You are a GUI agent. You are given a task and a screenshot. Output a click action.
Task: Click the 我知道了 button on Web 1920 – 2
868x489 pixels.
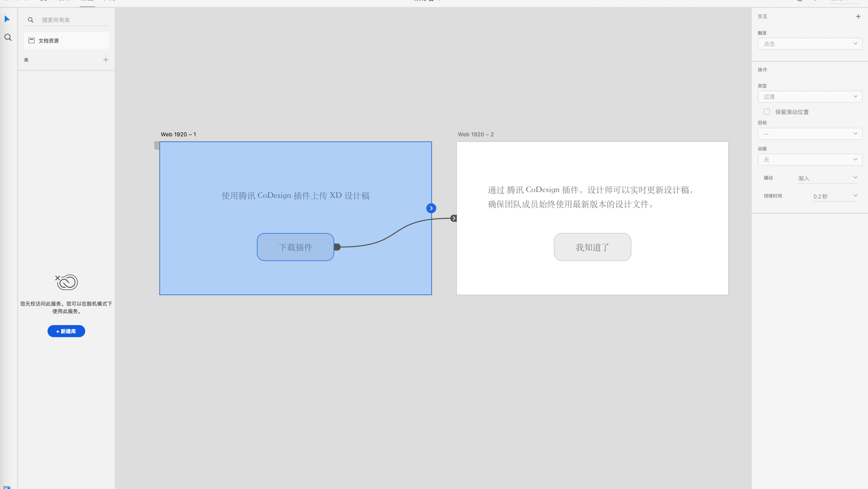point(592,247)
